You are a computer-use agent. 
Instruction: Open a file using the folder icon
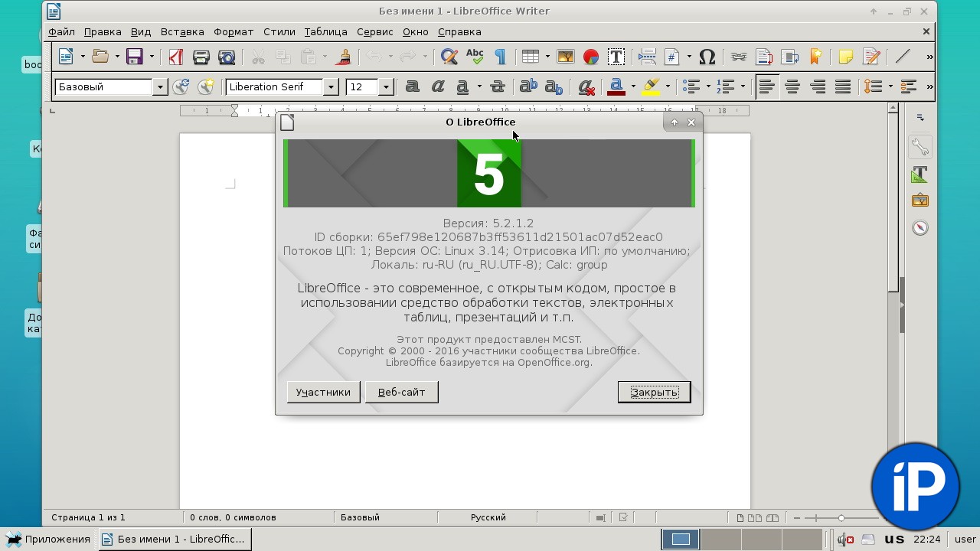100,57
